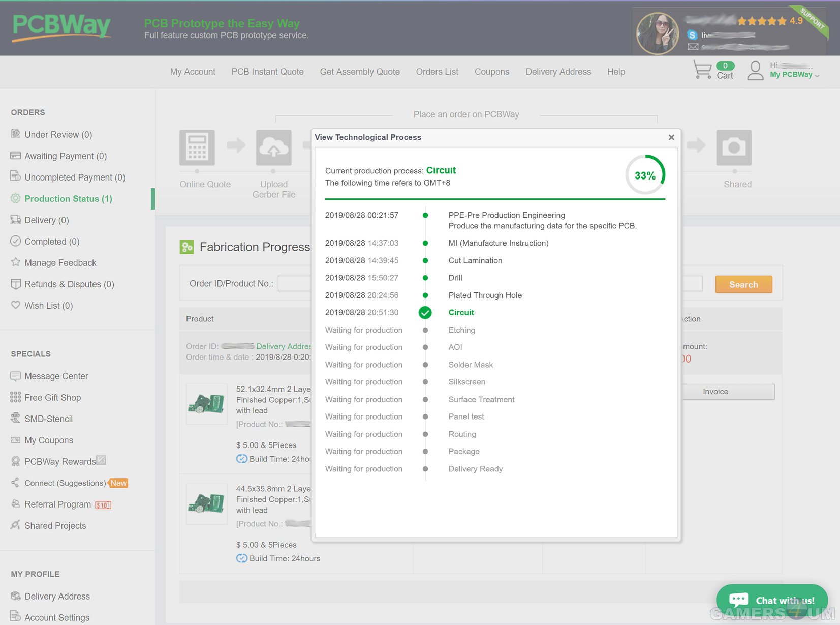Click the Account Settings sidebar icon
840x625 pixels.
coord(16,616)
